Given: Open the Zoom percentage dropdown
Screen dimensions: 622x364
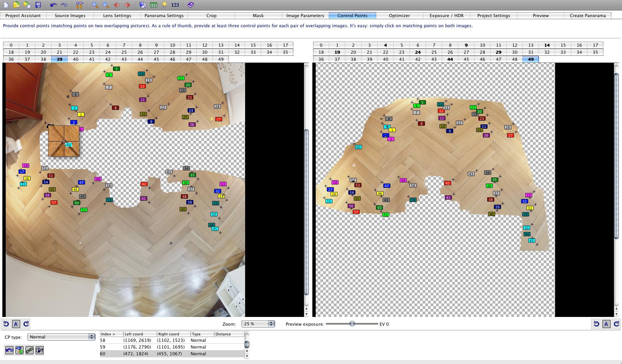Looking at the screenshot, I should (x=258, y=324).
